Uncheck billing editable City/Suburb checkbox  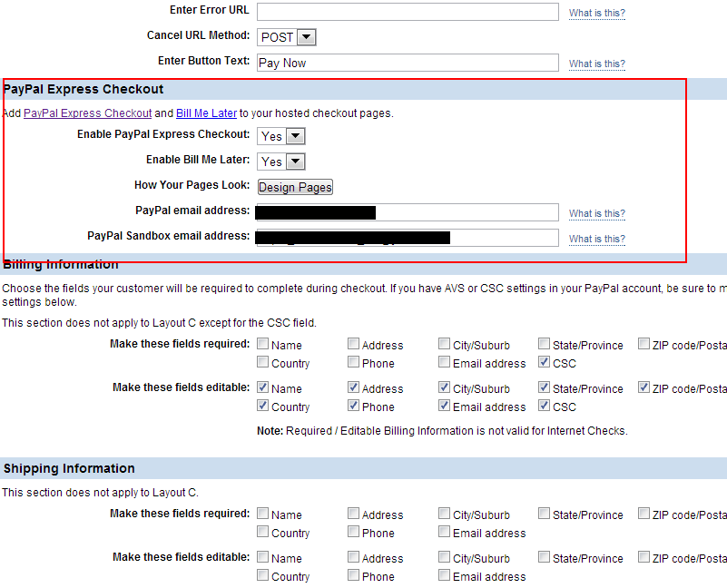(x=444, y=387)
